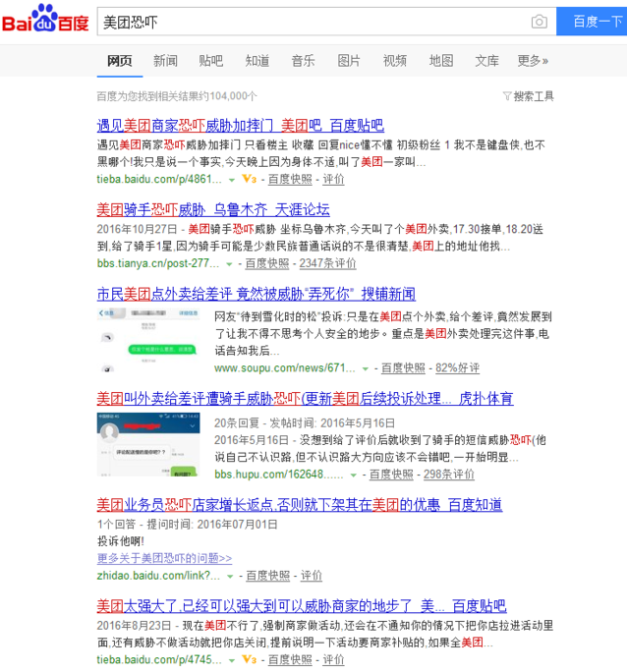
Task: Expand arrow next to tieba.baidu.com/p/4745
Action: pos(232,660)
